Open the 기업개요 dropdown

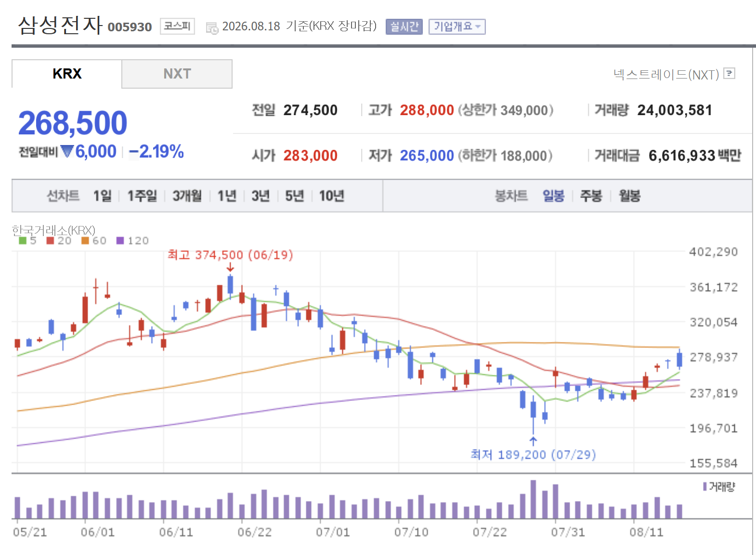[x=457, y=26]
